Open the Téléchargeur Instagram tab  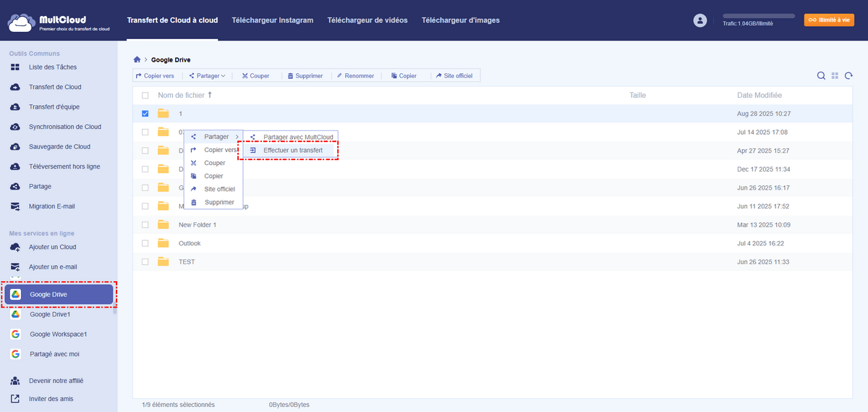(x=272, y=20)
